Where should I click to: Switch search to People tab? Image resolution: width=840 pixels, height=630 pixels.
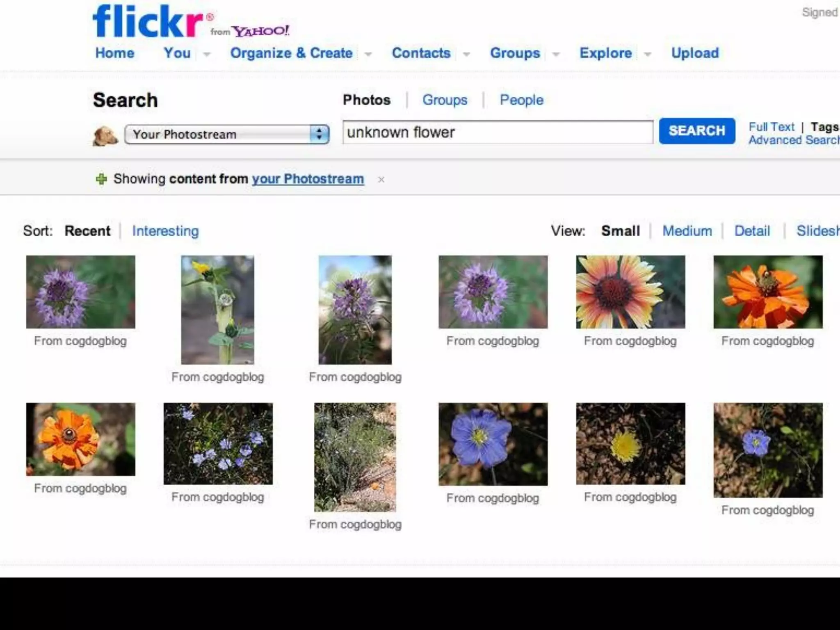(521, 100)
